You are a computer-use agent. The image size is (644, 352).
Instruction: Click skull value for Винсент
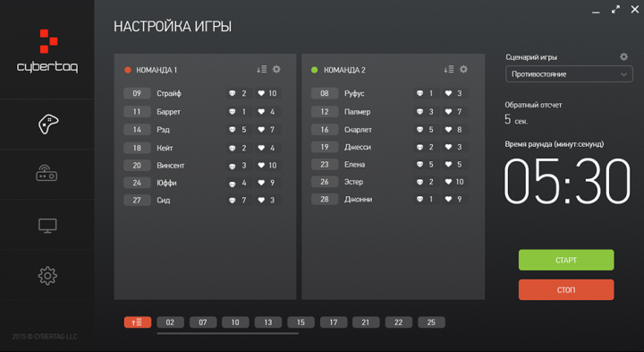(x=239, y=166)
